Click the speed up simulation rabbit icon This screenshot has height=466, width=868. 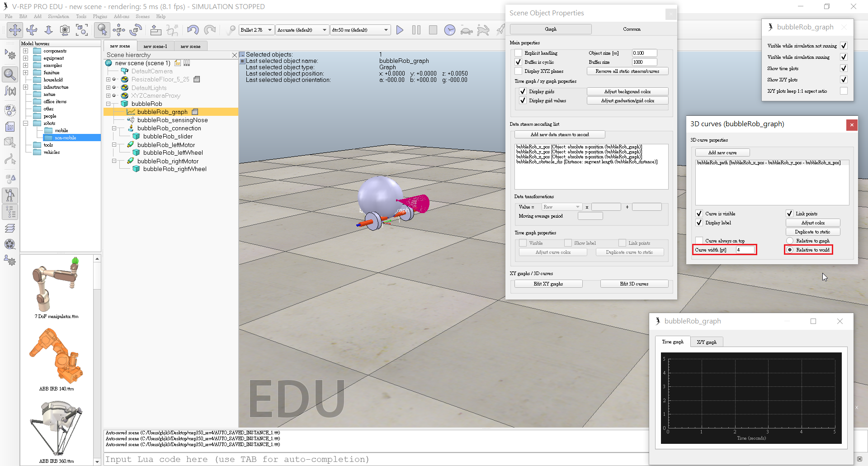[x=483, y=30]
